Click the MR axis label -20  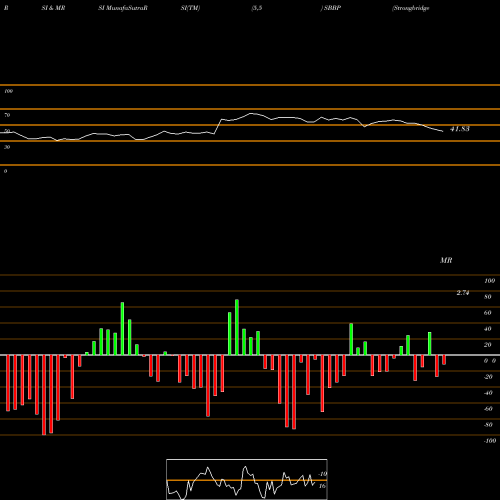point(488,377)
